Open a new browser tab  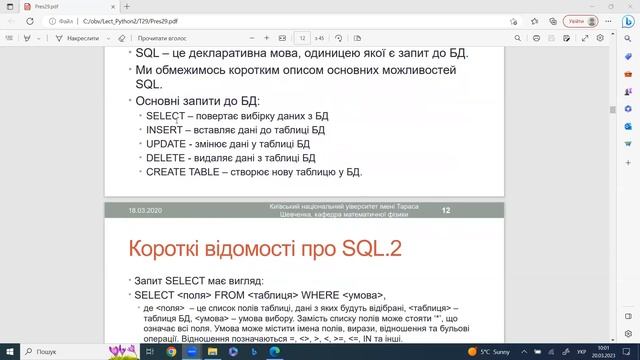(127, 7)
